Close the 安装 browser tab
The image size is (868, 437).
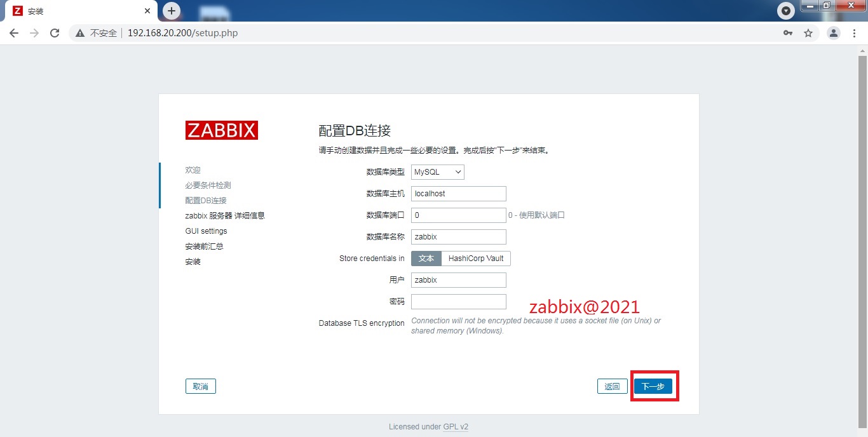point(147,11)
